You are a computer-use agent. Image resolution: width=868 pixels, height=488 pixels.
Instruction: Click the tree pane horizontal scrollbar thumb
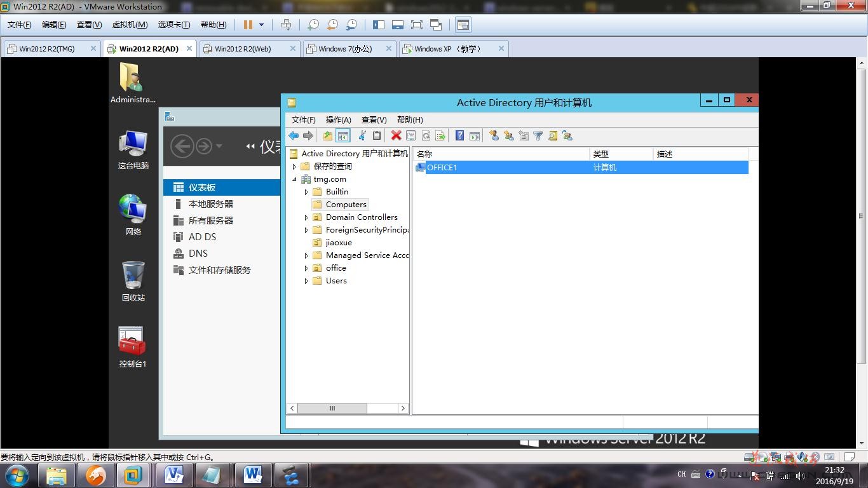[x=332, y=408]
